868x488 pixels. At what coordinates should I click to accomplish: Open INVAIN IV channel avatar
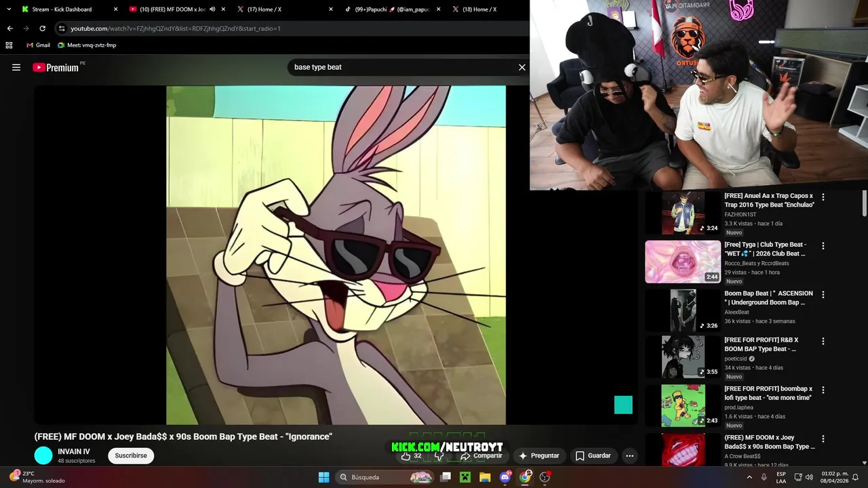click(x=43, y=455)
